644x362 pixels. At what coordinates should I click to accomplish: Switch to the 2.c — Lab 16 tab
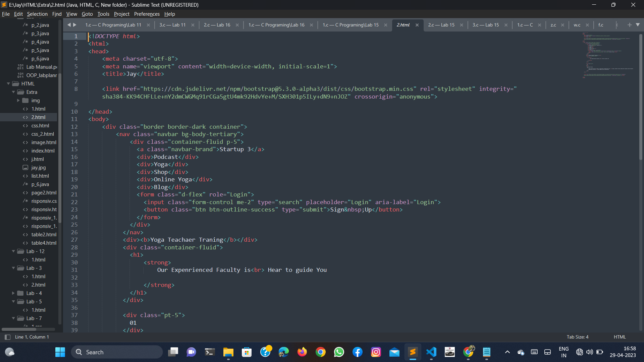click(217, 25)
